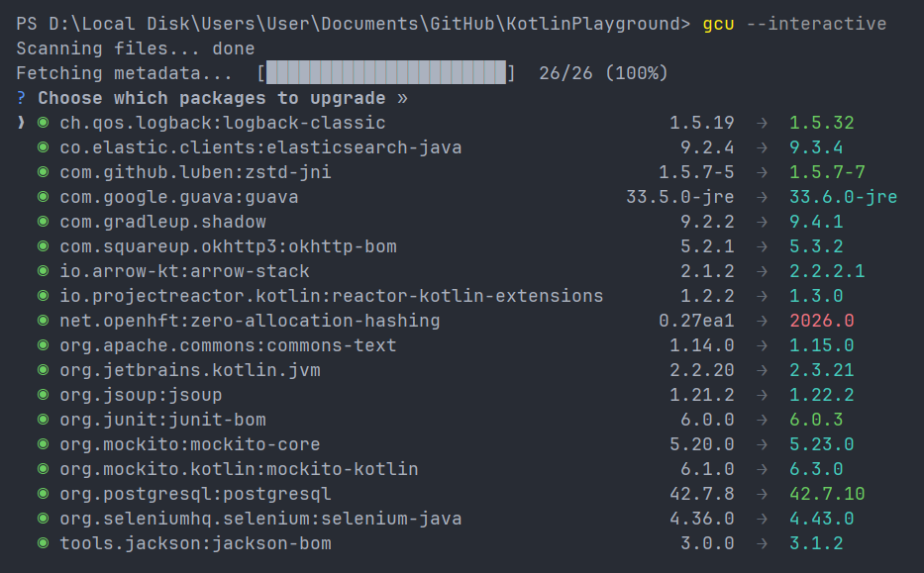The height and width of the screenshot is (573, 924).
Task: Toggle the junit-bom selection circle
Action: click(x=43, y=420)
